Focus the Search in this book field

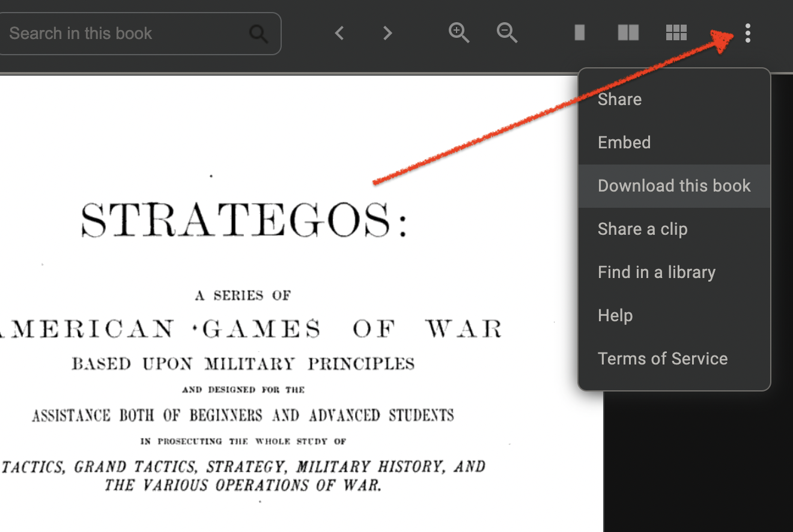click(x=126, y=34)
